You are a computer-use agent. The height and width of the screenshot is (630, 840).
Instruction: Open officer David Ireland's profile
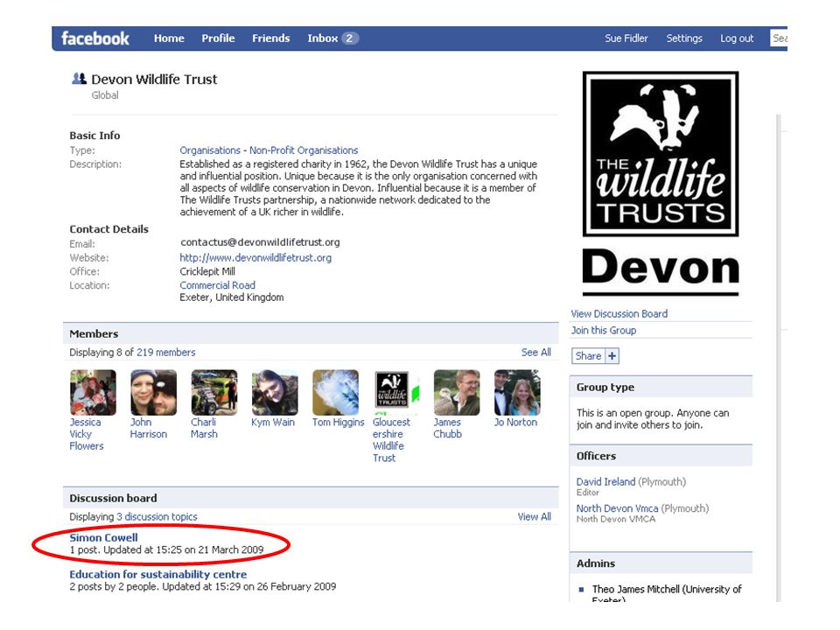click(x=605, y=481)
